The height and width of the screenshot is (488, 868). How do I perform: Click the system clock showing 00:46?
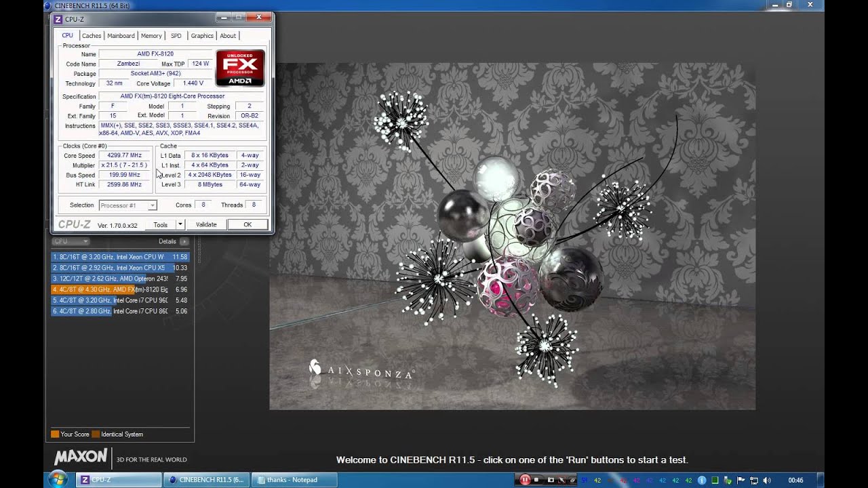click(x=796, y=480)
